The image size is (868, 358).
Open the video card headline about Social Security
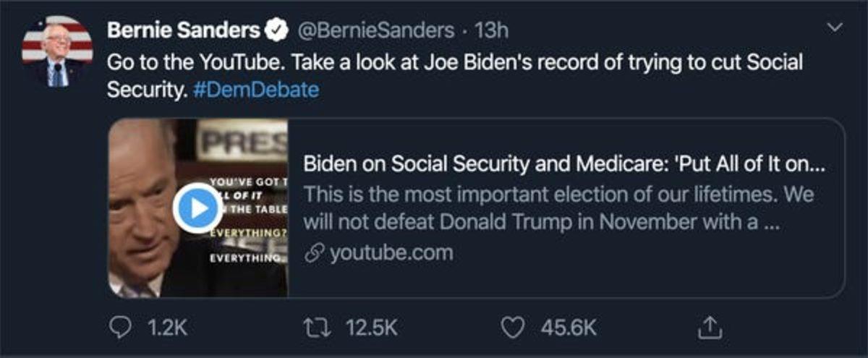tap(563, 164)
